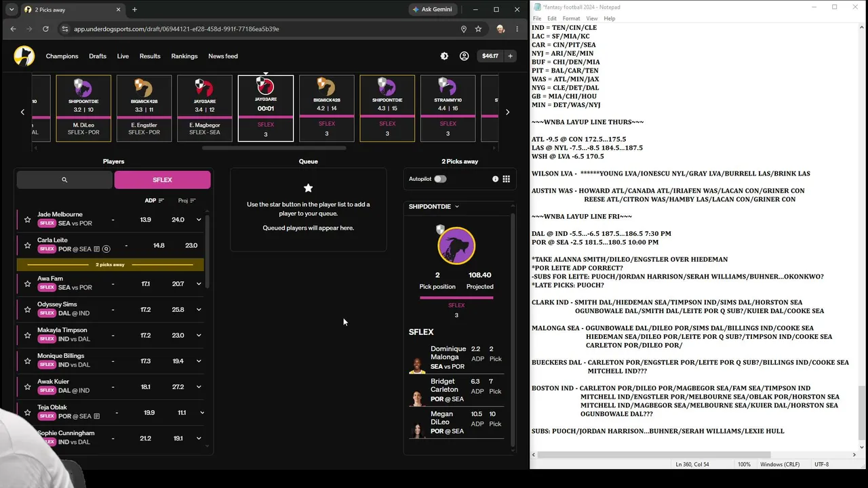This screenshot has width=868, height=488.
Task: Star Monique Billings to queue her
Action: pos(28,361)
